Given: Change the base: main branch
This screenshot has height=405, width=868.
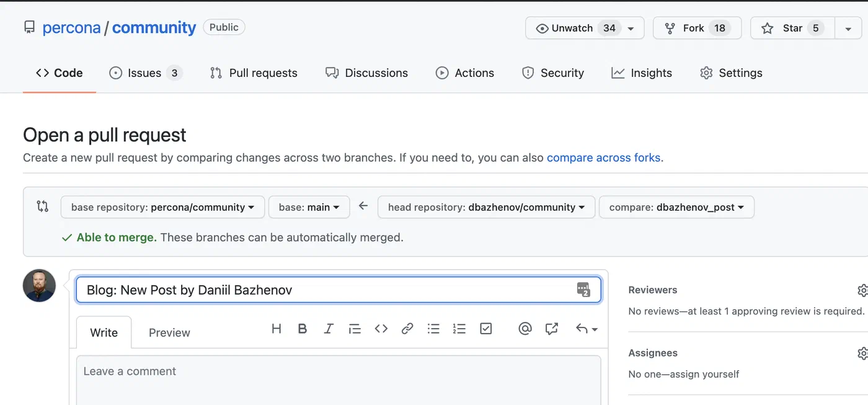Looking at the screenshot, I should pyautogui.click(x=309, y=207).
